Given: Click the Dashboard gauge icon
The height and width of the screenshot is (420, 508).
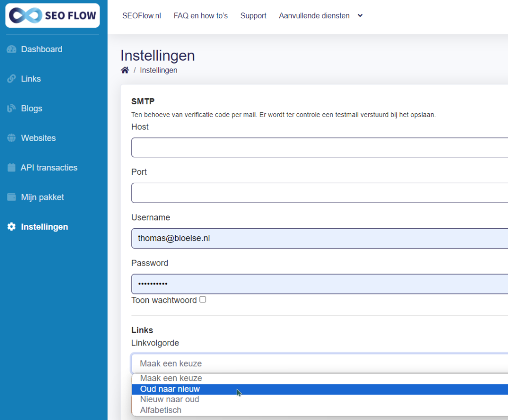Looking at the screenshot, I should click(12, 49).
